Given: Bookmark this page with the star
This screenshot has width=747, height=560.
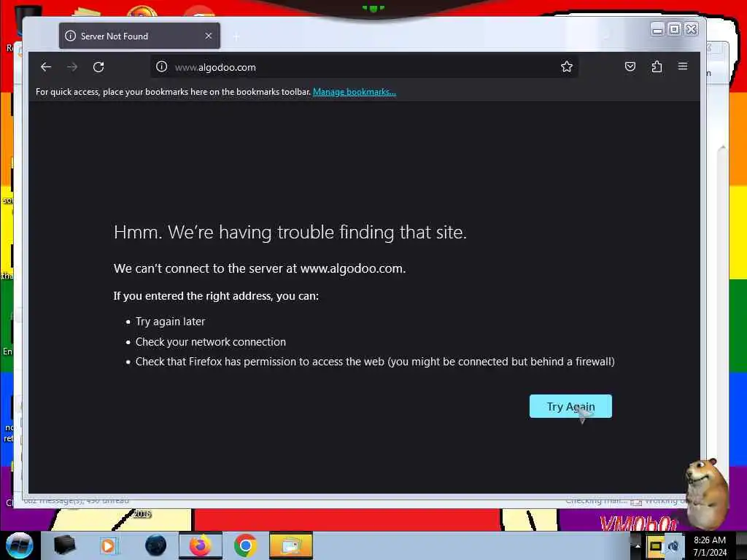Looking at the screenshot, I should pos(566,66).
